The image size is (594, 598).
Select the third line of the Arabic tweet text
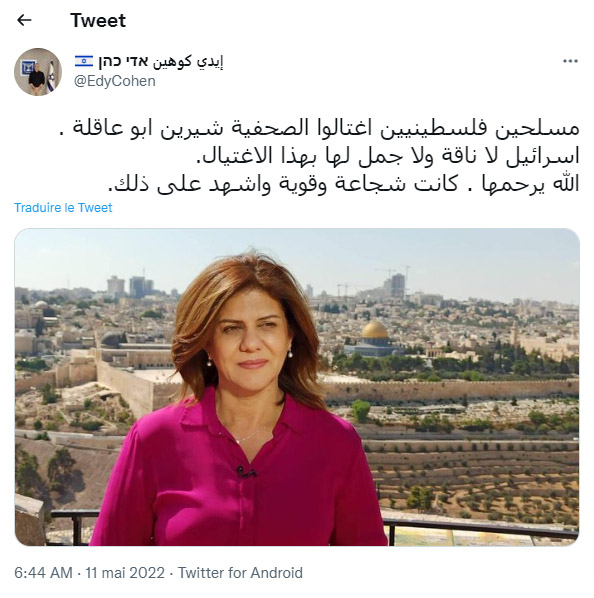[x=344, y=184]
